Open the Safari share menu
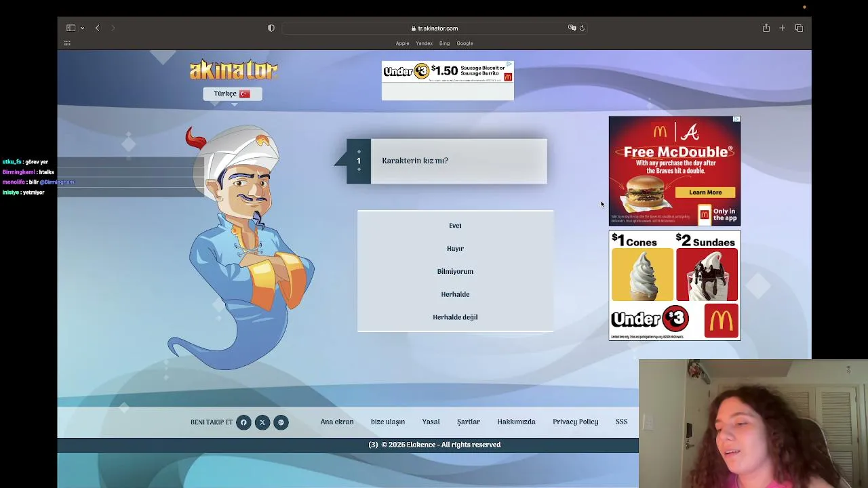Image resolution: width=868 pixels, height=488 pixels. (766, 28)
